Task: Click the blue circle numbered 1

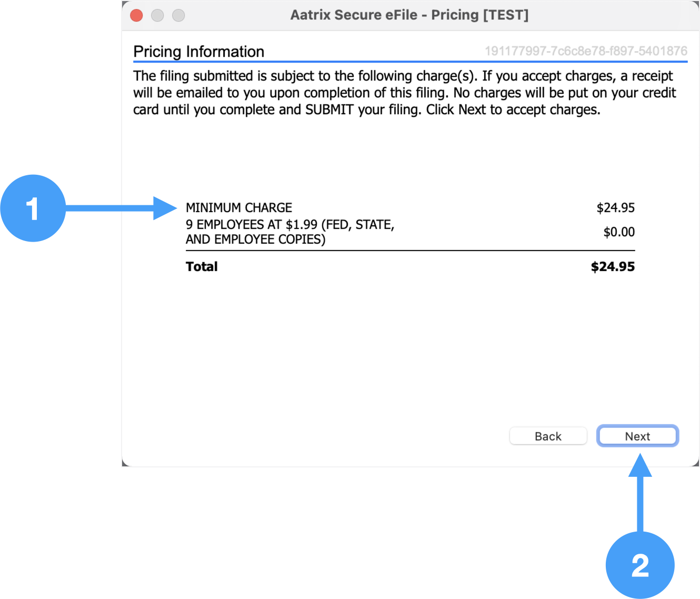Action: click(33, 208)
